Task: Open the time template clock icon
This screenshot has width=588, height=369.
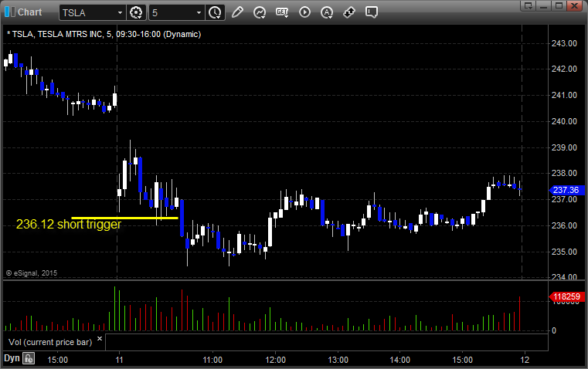Action: pos(215,12)
